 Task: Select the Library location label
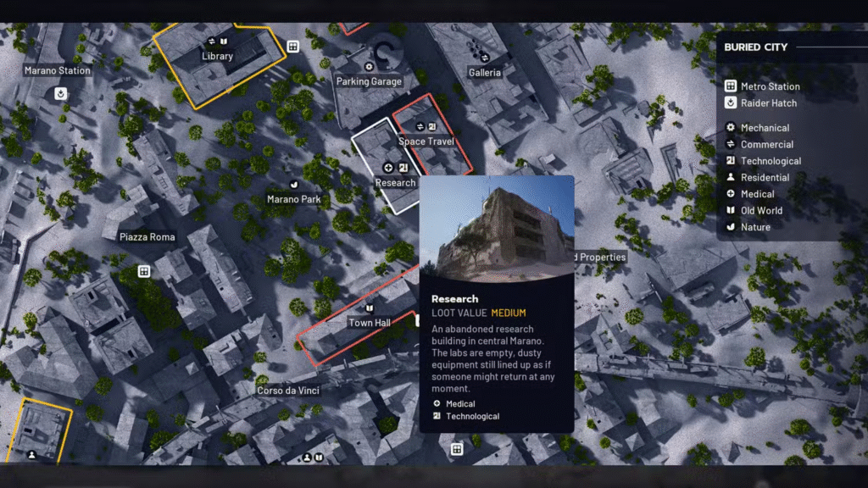pos(217,57)
